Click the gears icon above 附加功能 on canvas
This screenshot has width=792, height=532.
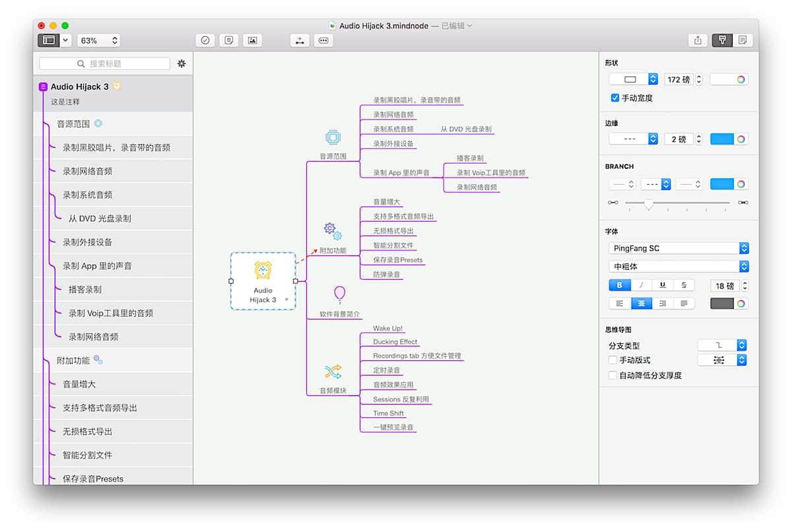(x=333, y=231)
